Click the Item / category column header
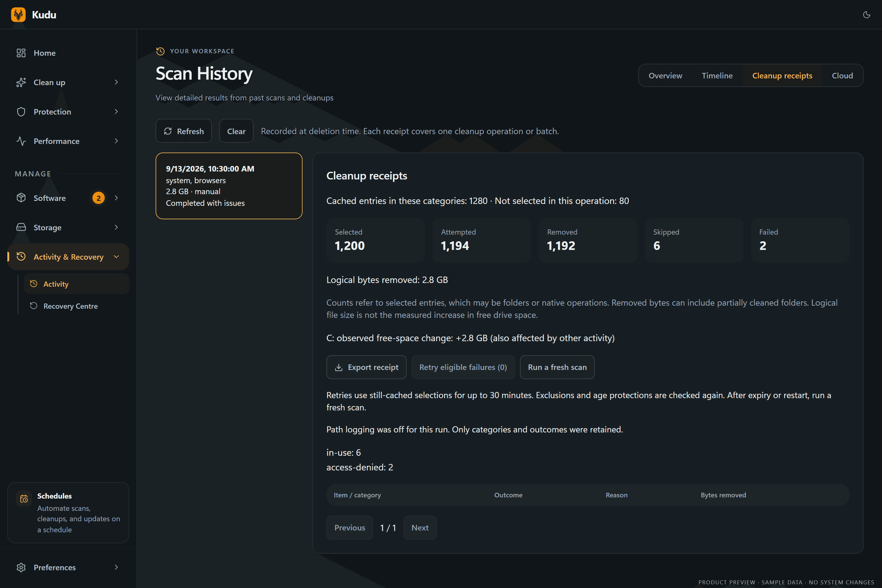Screen dimensions: 882x588 point(357,495)
